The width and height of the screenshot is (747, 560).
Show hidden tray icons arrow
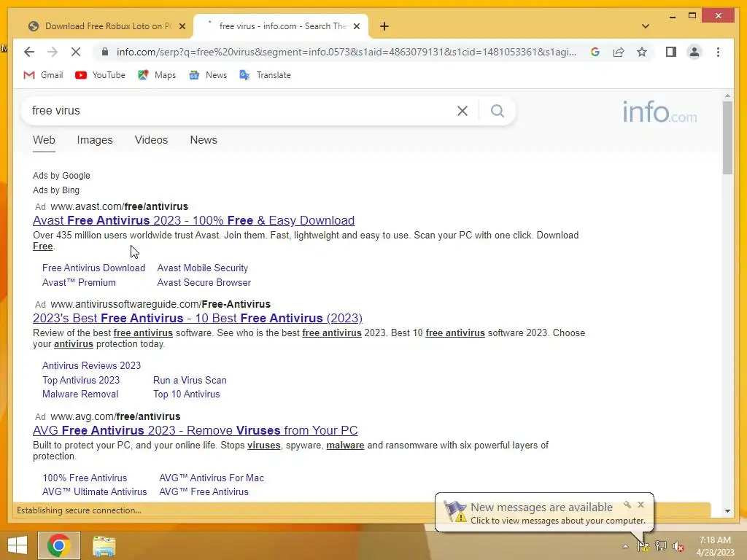tap(625, 546)
